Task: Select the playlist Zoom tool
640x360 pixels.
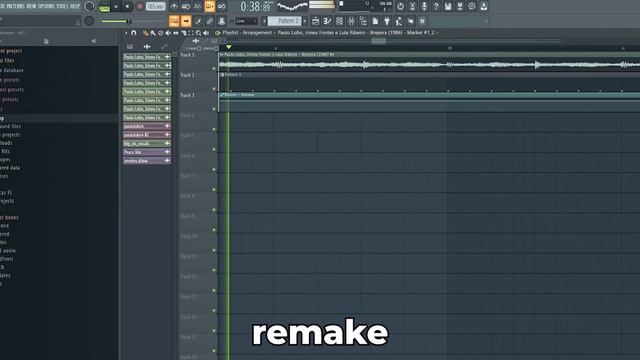Action: [198, 33]
